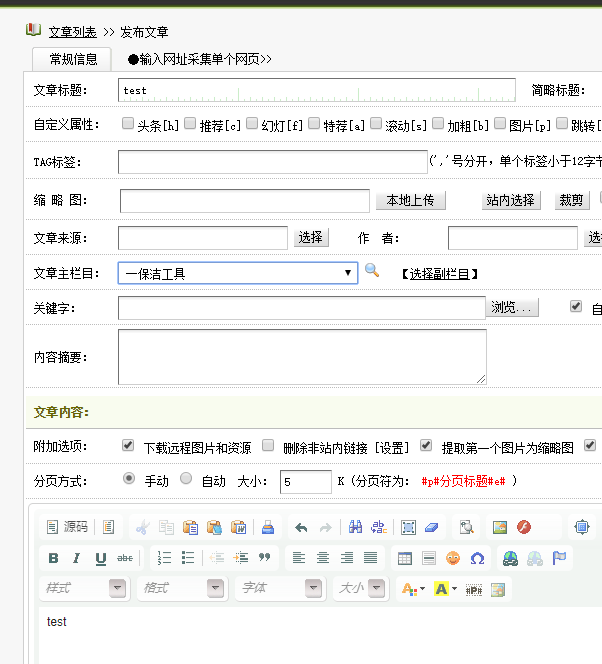Uncheck 提取第一个图片为缩略图 option

point(426,445)
